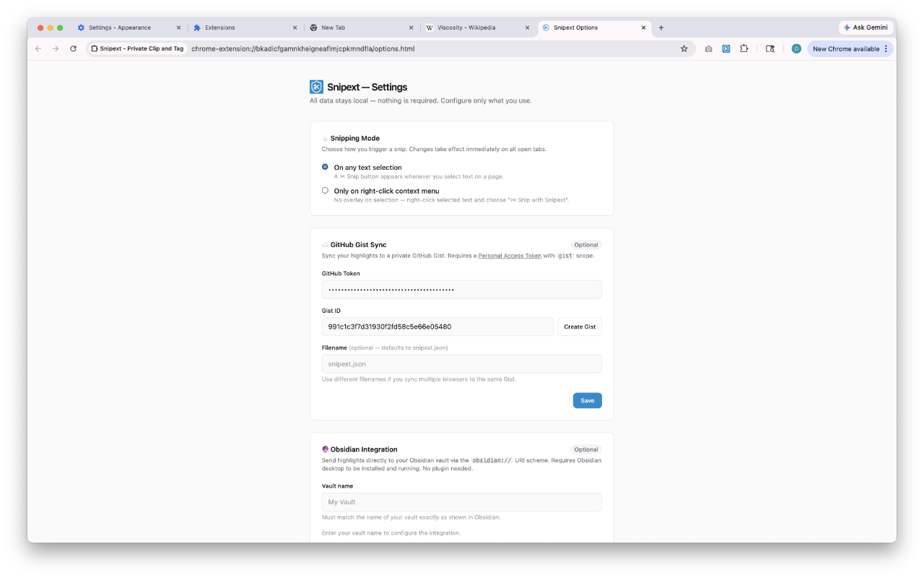The width and height of the screenshot is (924, 578).
Task: Click the camera extension icon in toolbar
Action: coord(708,48)
